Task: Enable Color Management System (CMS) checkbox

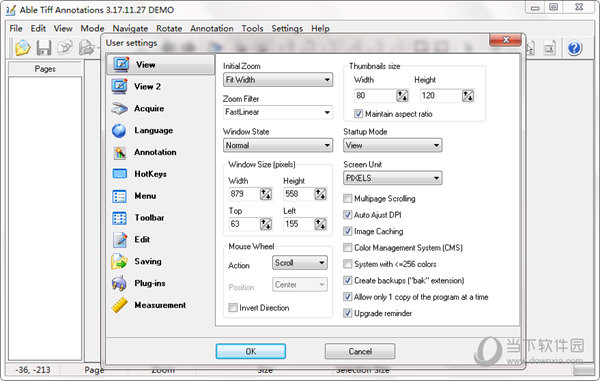Action: [x=347, y=247]
